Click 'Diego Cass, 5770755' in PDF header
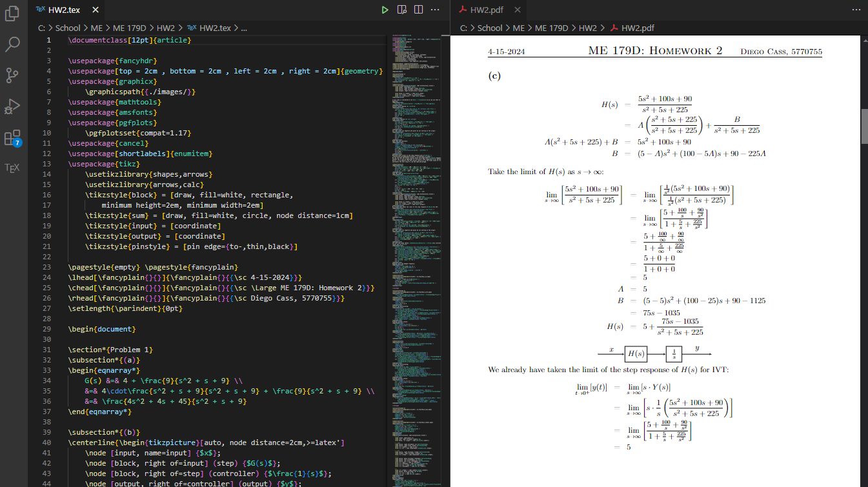 [781, 52]
